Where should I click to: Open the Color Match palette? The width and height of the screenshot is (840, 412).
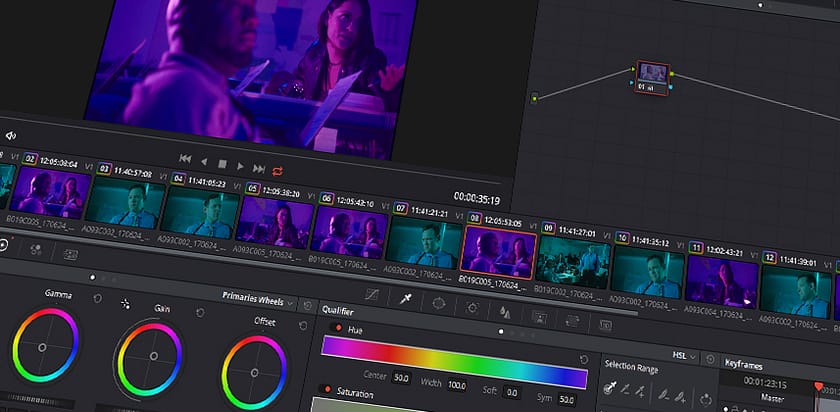point(36,249)
